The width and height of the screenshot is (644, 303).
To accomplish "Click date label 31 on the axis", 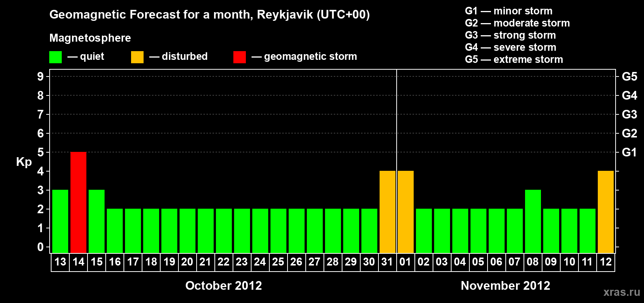I will coord(388,262).
